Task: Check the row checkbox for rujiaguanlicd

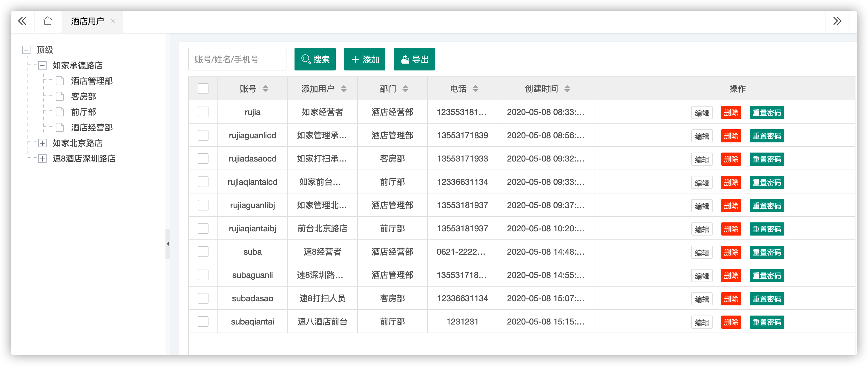Action: 203,135
